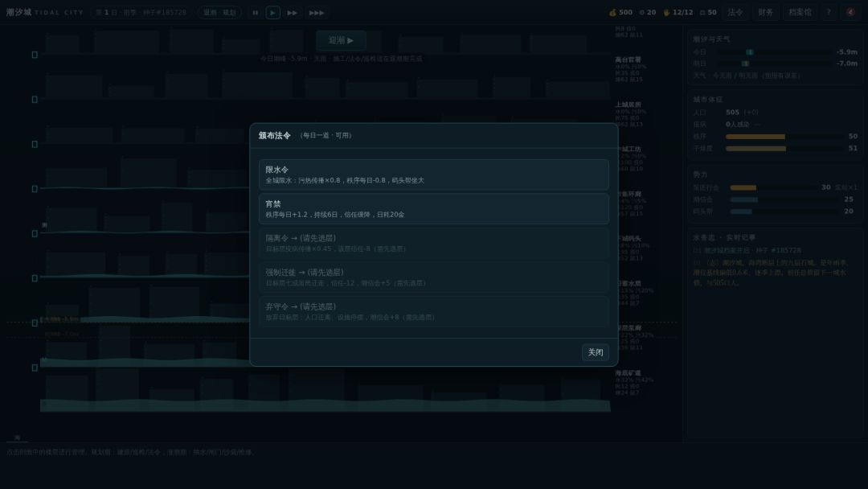The width and height of the screenshot is (868, 489).
Task: Click the 颁布法令 dialog title
Action: coord(275,136)
